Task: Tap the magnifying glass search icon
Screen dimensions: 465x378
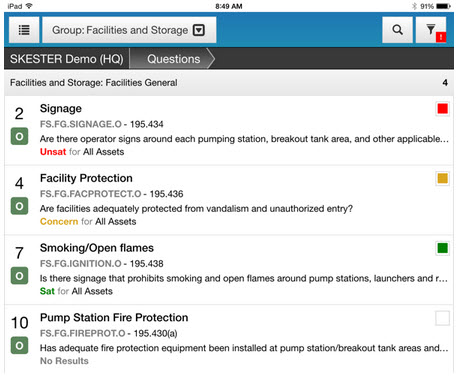Action: coord(397,30)
